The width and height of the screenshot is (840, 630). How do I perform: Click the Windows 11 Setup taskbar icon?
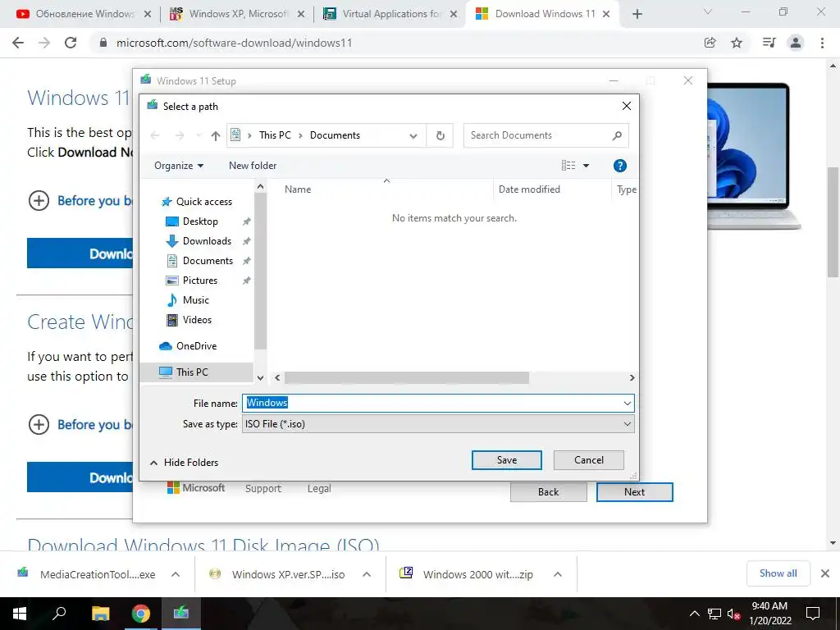click(181, 614)
